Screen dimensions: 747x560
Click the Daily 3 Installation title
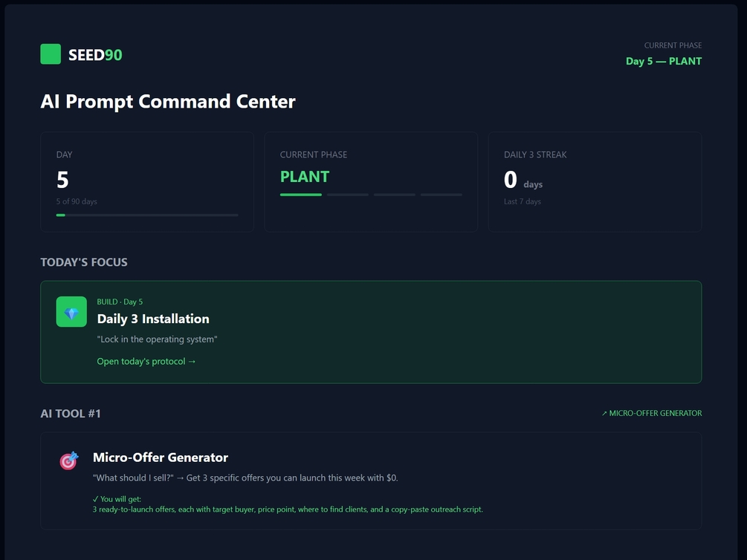point(153,319)
